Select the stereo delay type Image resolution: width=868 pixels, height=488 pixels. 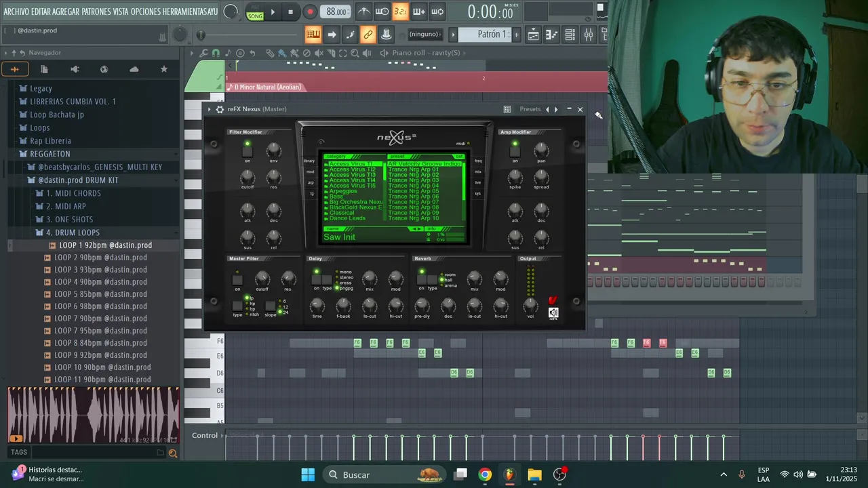[345, 277]
